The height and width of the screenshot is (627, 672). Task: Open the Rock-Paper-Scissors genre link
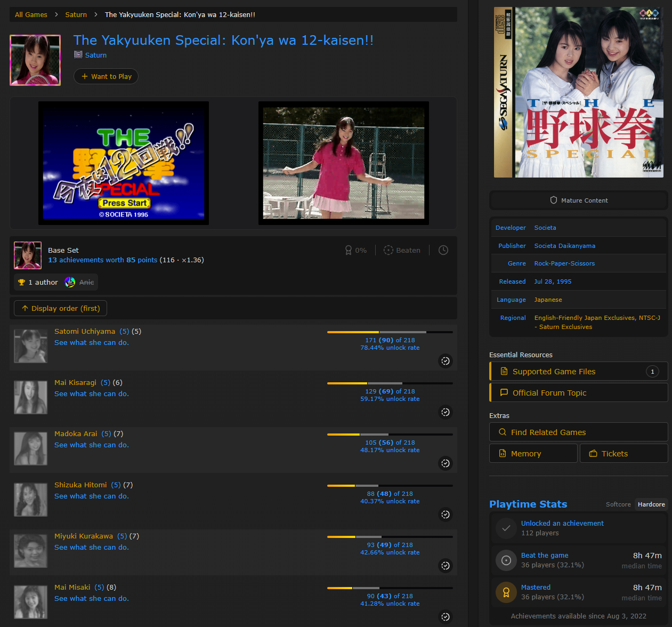click(564, 263)
